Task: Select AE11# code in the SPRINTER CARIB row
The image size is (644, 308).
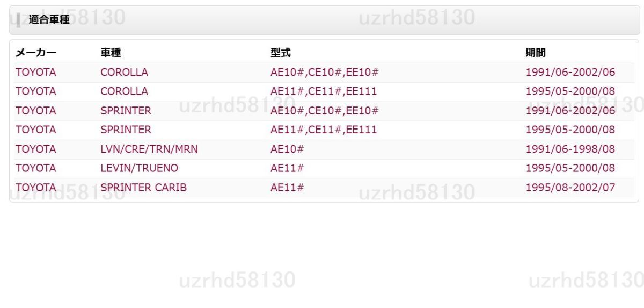Action: click(x=287, y=188)
